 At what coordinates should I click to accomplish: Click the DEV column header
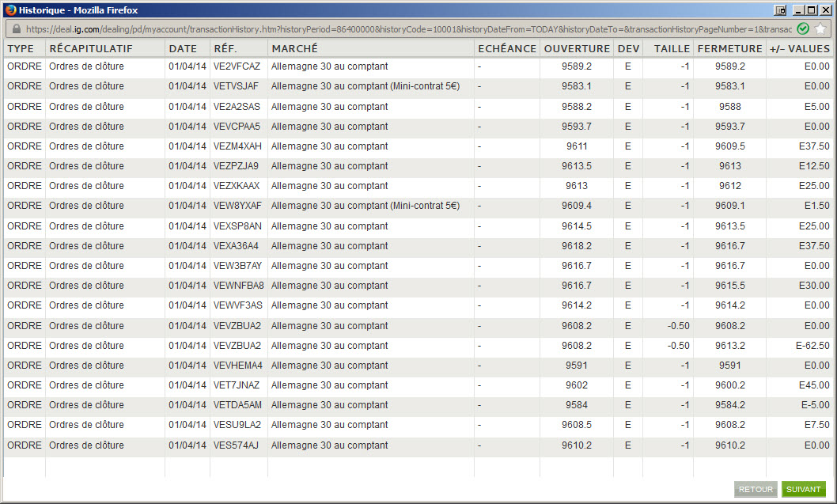[628, 48]
